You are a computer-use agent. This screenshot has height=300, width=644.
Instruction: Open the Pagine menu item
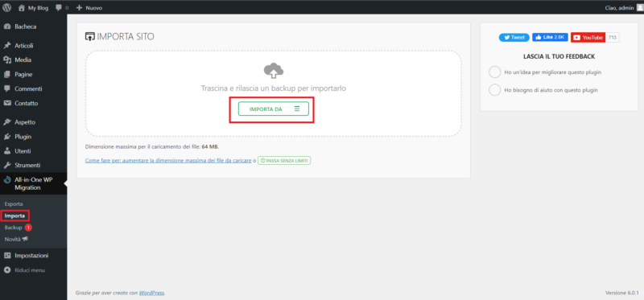23,74
